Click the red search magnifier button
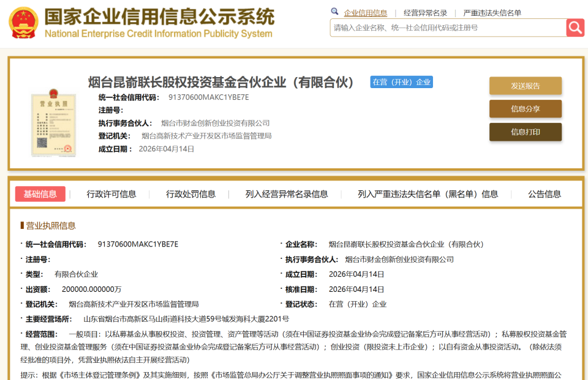The image size is (588, 380). point(575,28)
